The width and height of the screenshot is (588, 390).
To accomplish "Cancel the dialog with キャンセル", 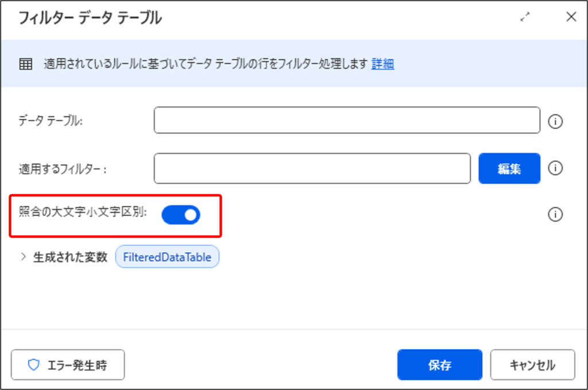I will point(532,365).
